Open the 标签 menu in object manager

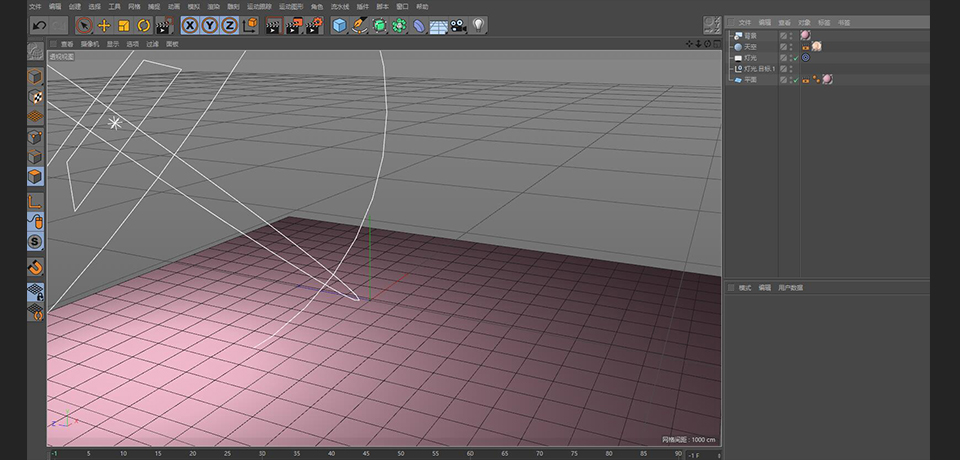coord(824,21)
